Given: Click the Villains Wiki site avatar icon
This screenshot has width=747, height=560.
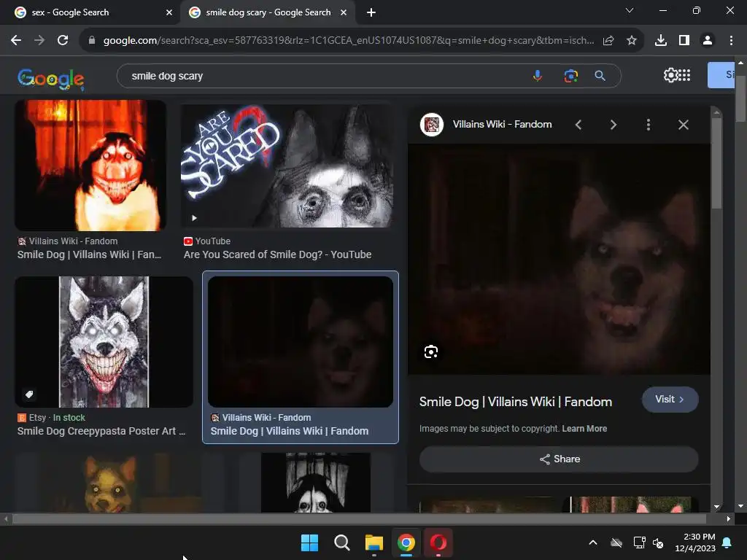Looking at the screenshot, I should (432, 125).
